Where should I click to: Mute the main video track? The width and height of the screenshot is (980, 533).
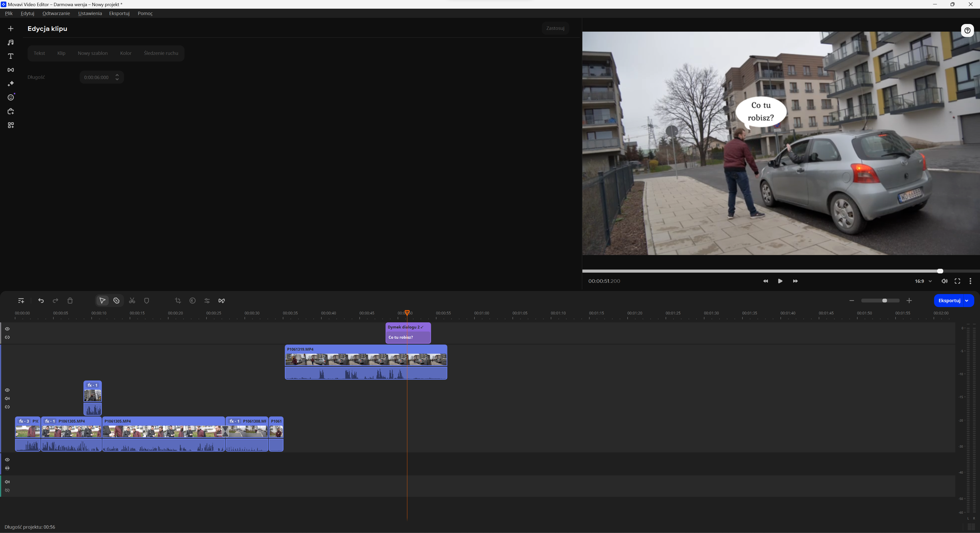tap(7, 398)
